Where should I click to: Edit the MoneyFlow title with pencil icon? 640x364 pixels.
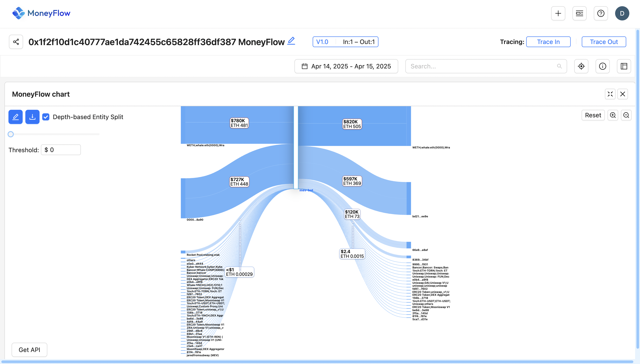pyautogui.click(x=291, y=41)
